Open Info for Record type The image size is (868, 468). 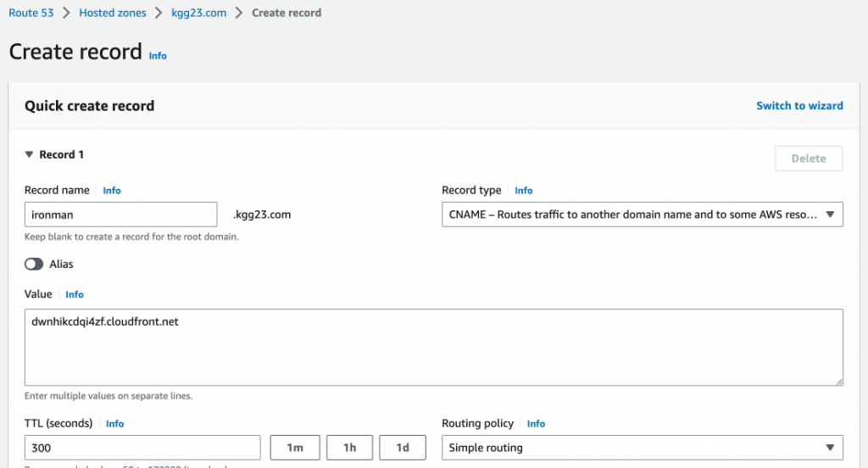(x=524, y=191)
